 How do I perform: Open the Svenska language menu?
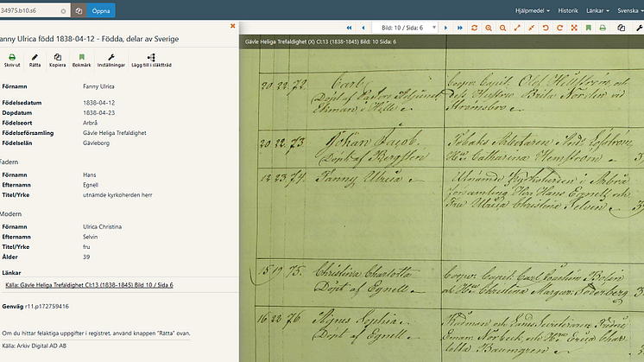coord(630,10)
